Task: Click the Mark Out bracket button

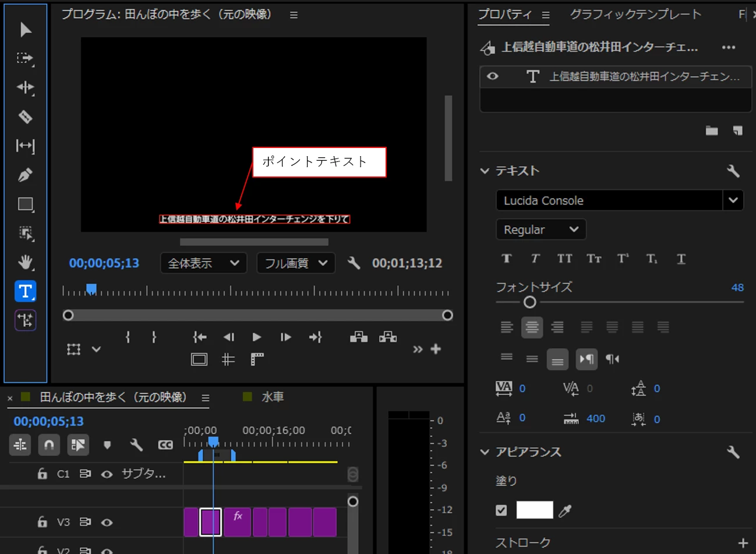Action: tap(154, 337)
